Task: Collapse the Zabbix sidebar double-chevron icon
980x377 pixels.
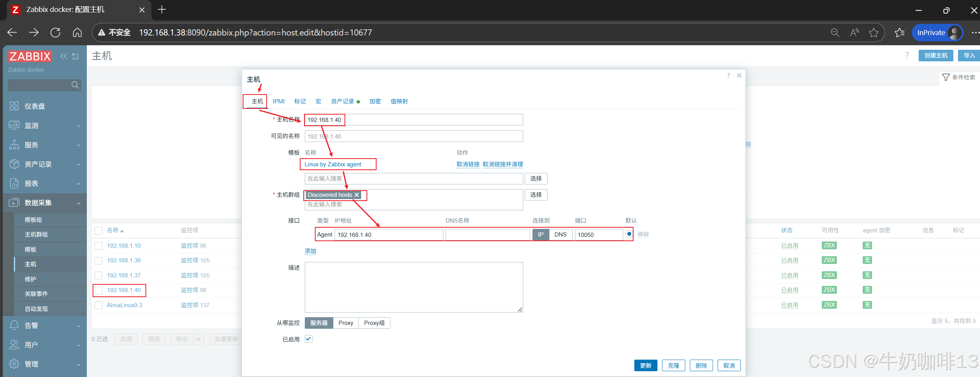Action: click(64, 56)
